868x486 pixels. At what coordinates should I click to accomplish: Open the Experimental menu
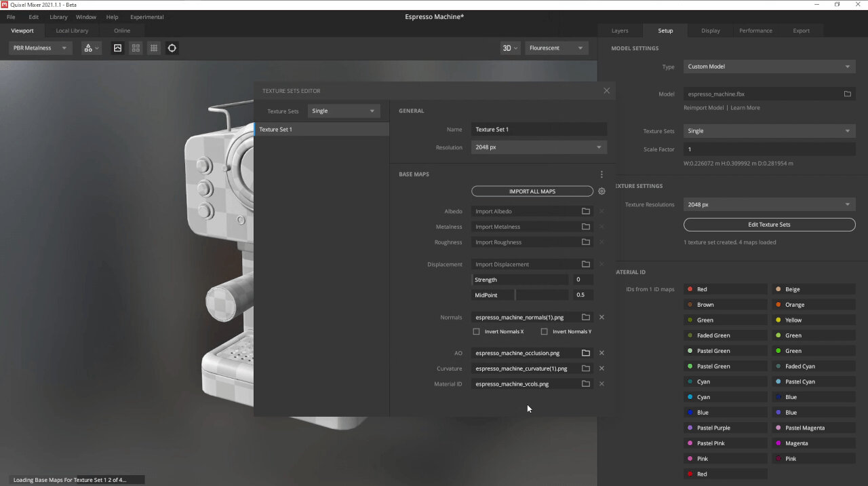coord(146,17)
